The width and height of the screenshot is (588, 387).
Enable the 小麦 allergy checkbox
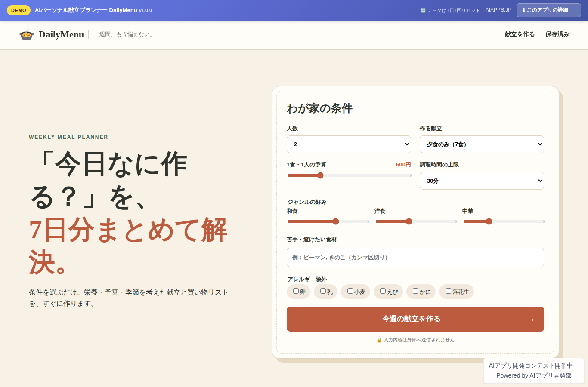[x=350, y=291]
